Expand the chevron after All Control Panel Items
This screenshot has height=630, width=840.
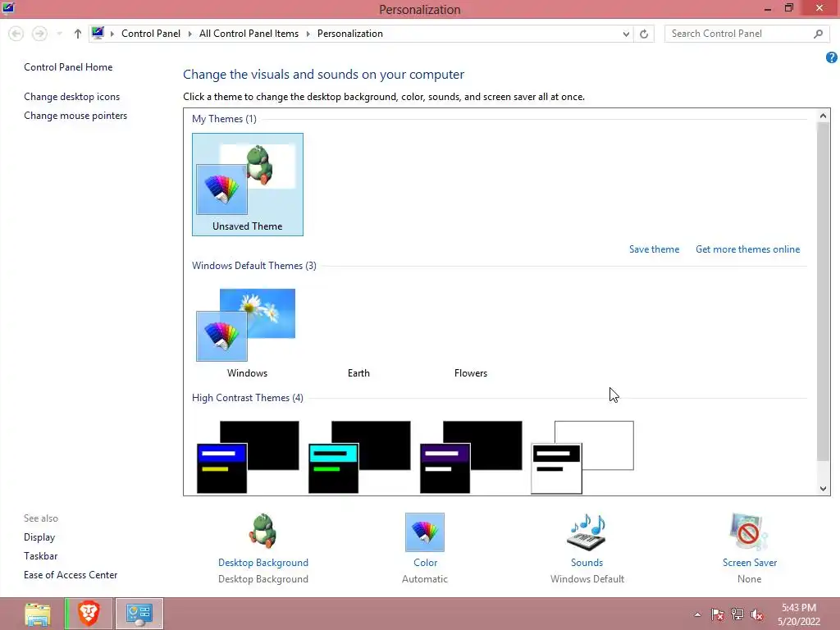[308, 34]
